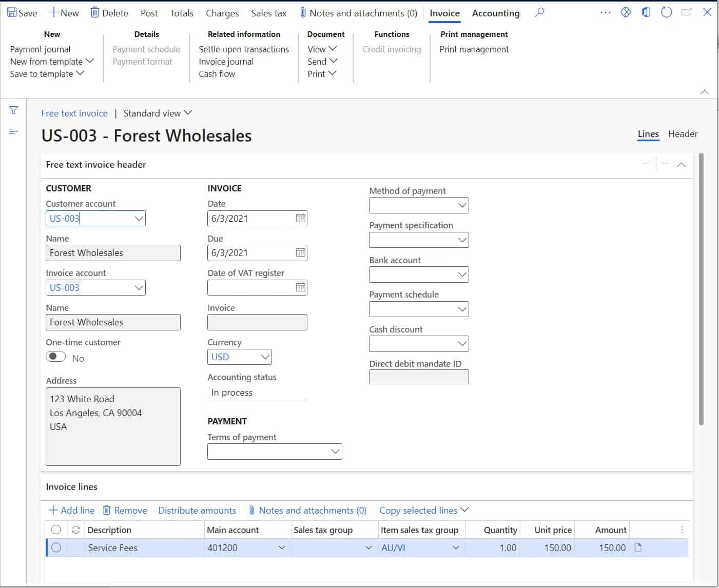Open the more options ellipsis
719x588 pixels.
click(606, 13)
